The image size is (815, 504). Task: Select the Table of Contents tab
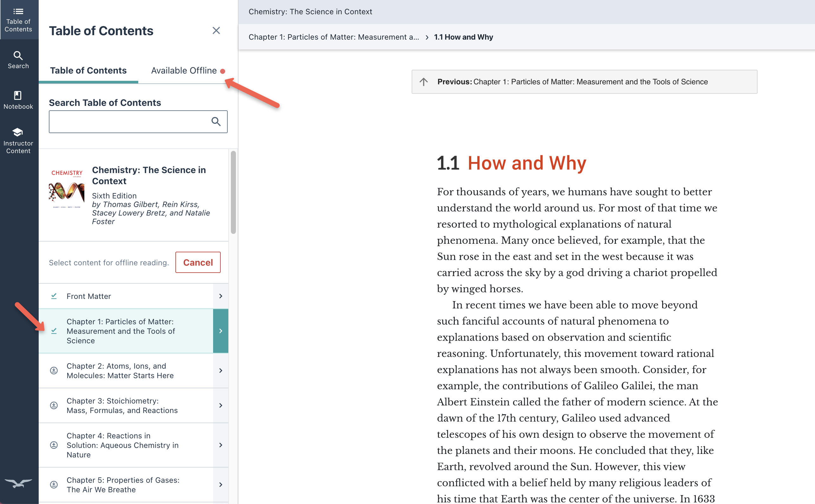coord(88,70)
